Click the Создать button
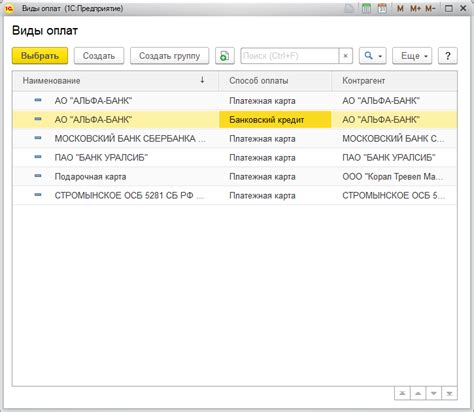 99,56
